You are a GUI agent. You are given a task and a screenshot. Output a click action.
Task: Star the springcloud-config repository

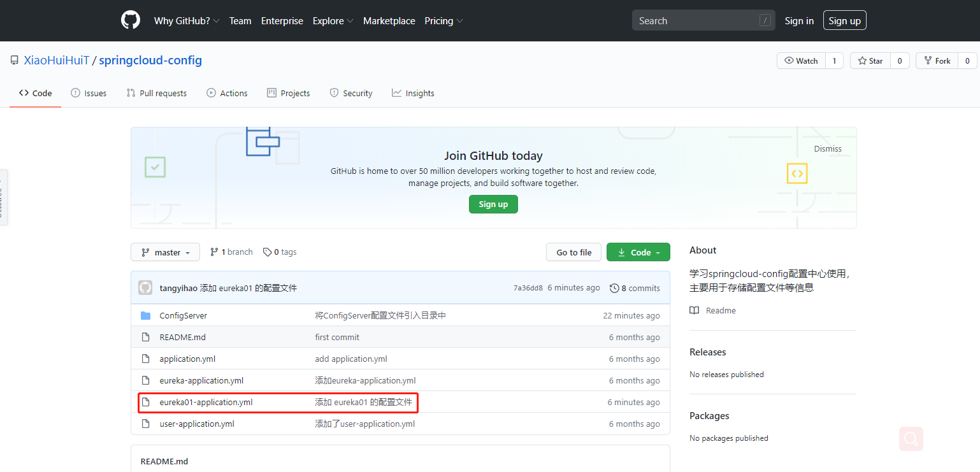[870, 61]
